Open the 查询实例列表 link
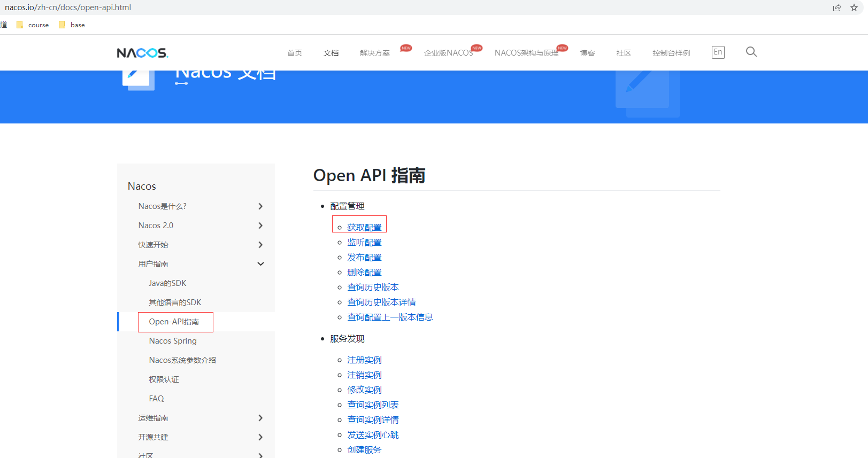 pos(373,405)
